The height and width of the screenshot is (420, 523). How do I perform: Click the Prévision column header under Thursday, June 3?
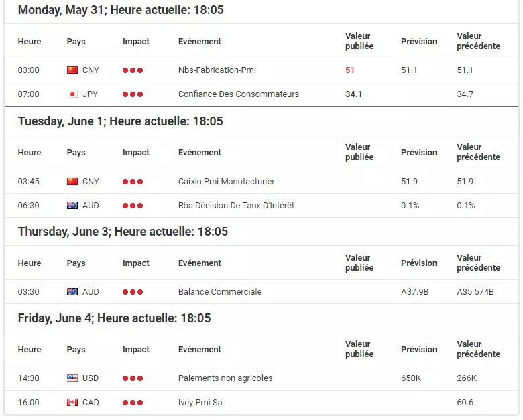[419, 263]
